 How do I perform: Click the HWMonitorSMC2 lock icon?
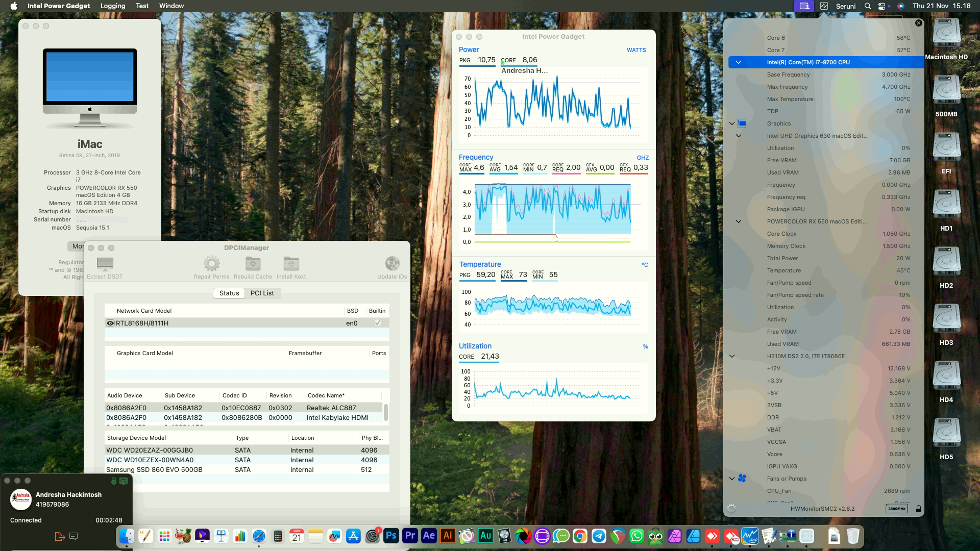[x=918, y=509]
